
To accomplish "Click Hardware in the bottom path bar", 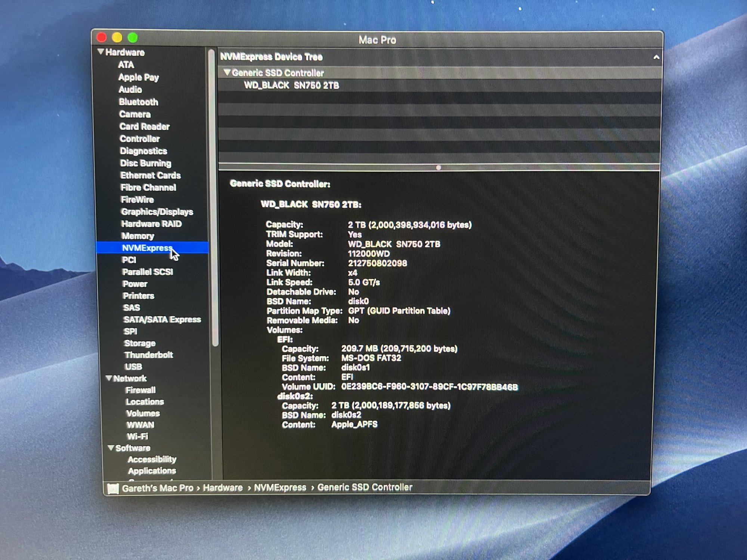I will tap(223, 488).
